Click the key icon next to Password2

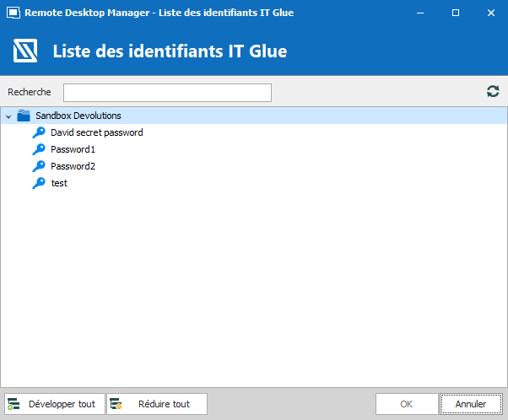point(39,166)
